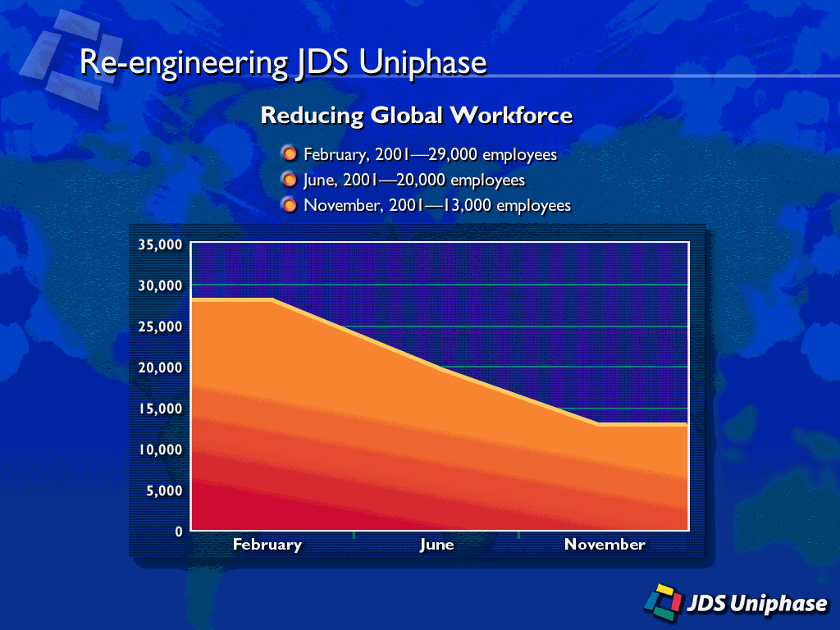The image size is (840, 630).
Task: Click the bullet icon beside February, 2001
Action: click(290, 153)
